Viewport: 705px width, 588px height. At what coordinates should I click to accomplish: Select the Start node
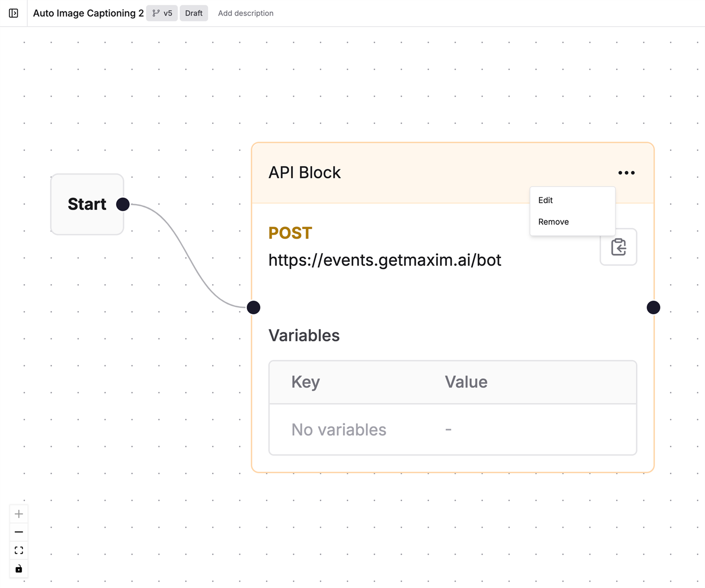pyautogui.click(x=87, y=204)
